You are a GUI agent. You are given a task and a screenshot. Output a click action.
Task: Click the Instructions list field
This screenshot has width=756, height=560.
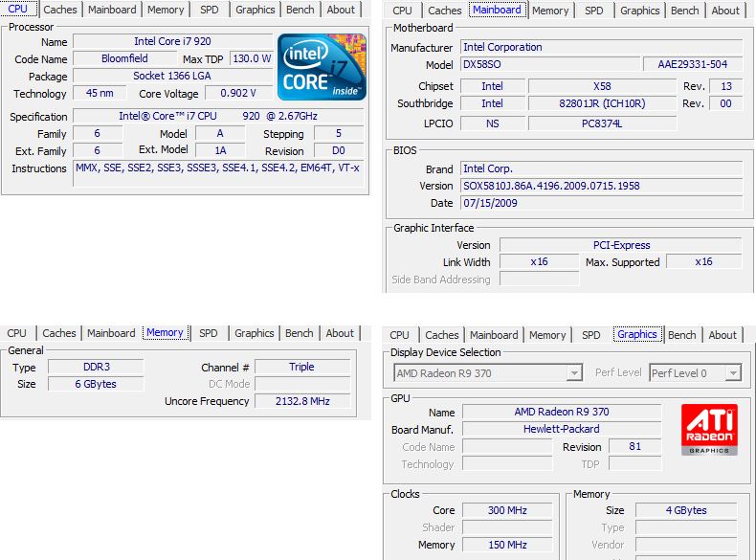click(x=218, y=173)
